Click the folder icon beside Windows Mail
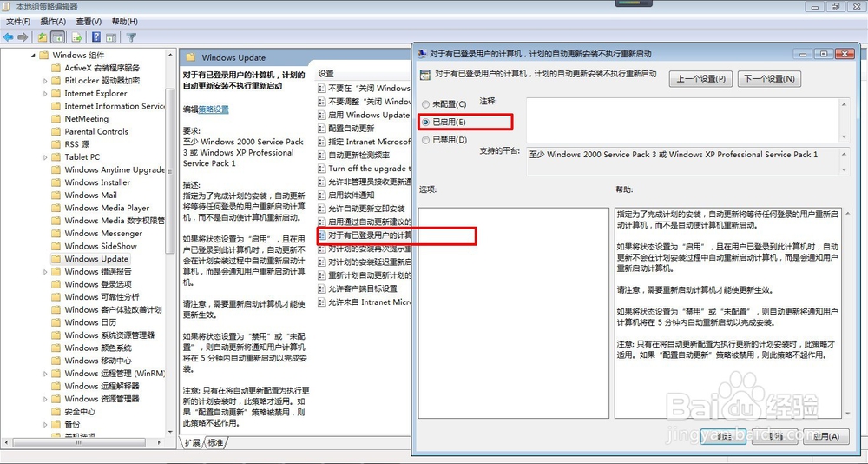The height and width of the screenshot is (464, 868). (56, 196)
